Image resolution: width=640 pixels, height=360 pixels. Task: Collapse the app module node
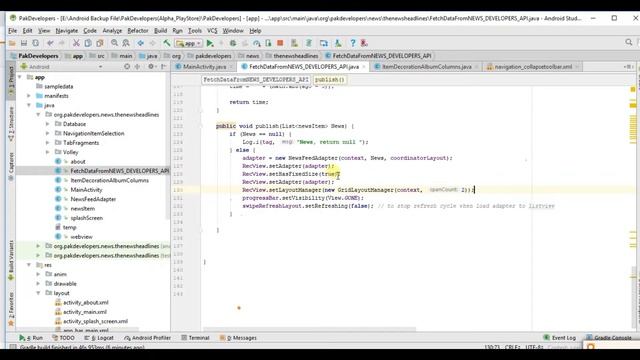[x=20, y=77]
